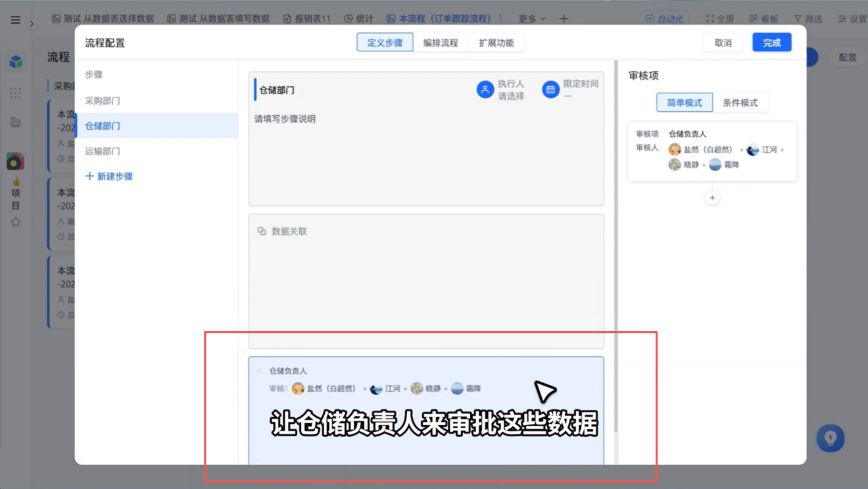Open the 测试 从数据表选择数据 tab

(103, 18)
